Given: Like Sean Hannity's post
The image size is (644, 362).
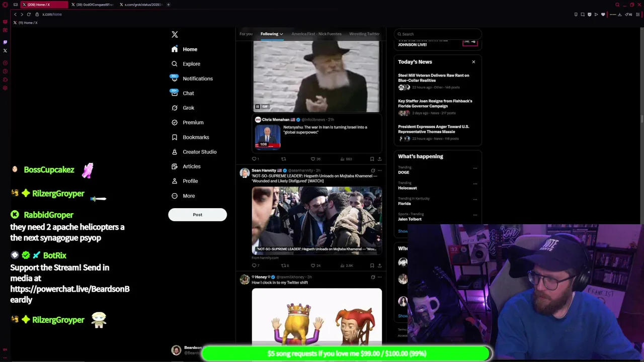Looking at the screenshot, I should [x=315, y=265].
